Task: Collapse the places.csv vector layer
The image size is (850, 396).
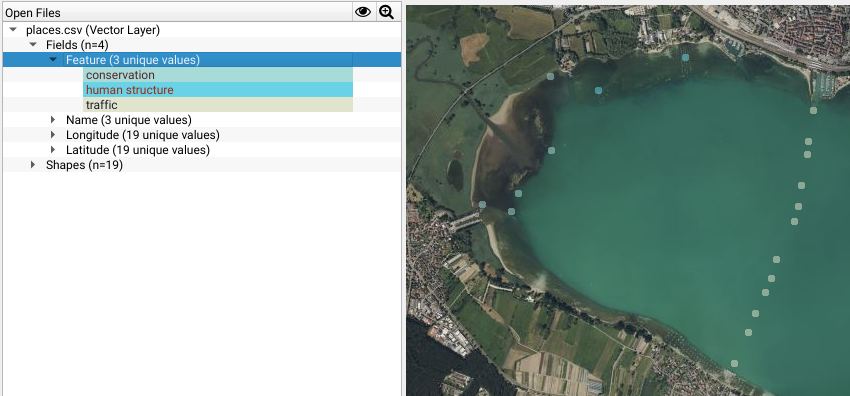Action: click(14, 30)
